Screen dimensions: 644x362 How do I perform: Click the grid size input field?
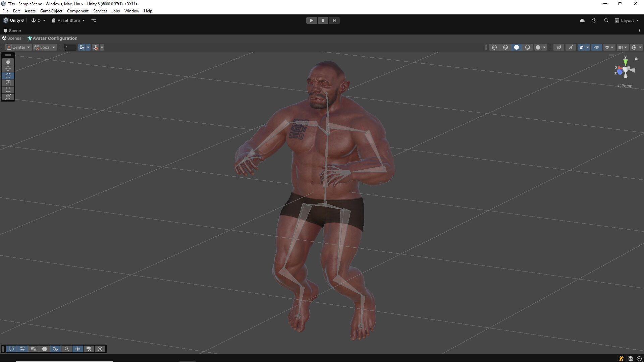(x=70, y=47)
